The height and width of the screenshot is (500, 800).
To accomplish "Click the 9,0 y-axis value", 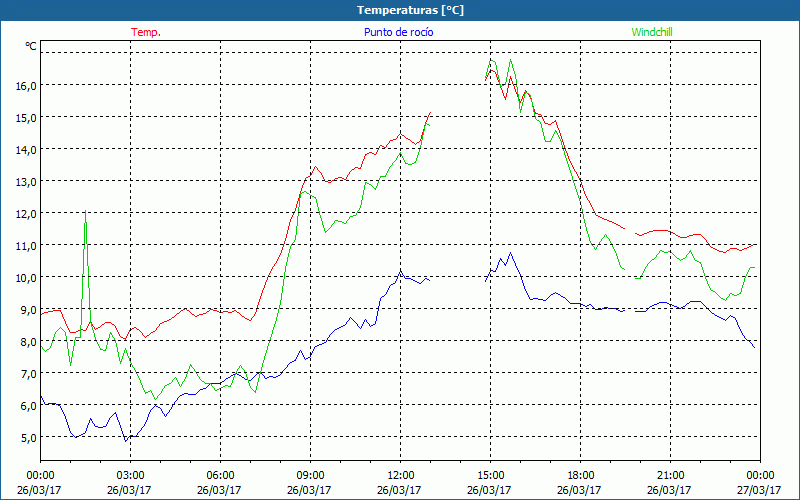I will click(29, 310).
